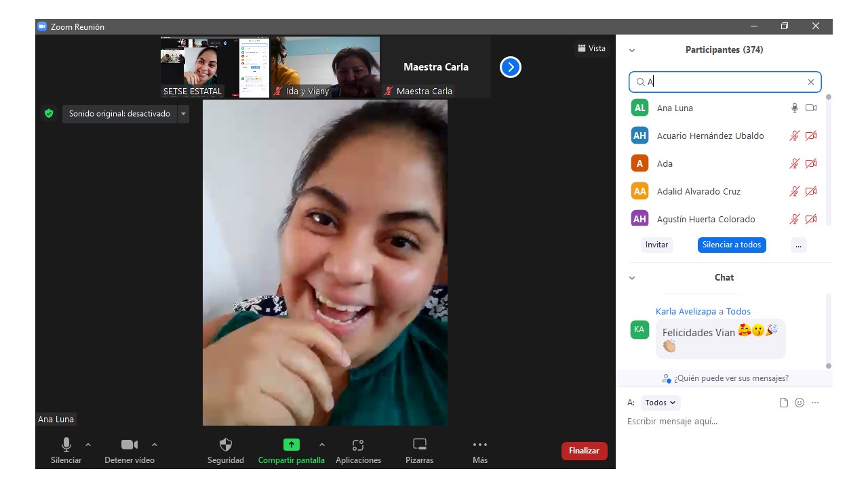Click the file attachment icon in chat

784,403
